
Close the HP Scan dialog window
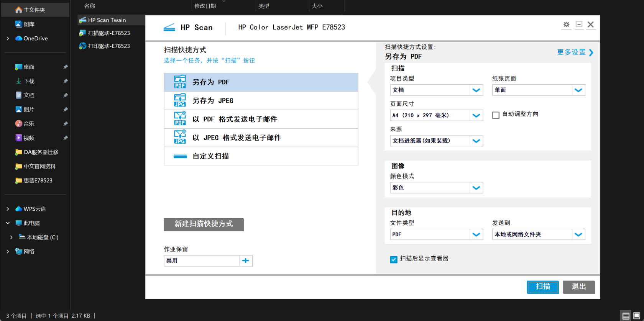tap(591, 25)
